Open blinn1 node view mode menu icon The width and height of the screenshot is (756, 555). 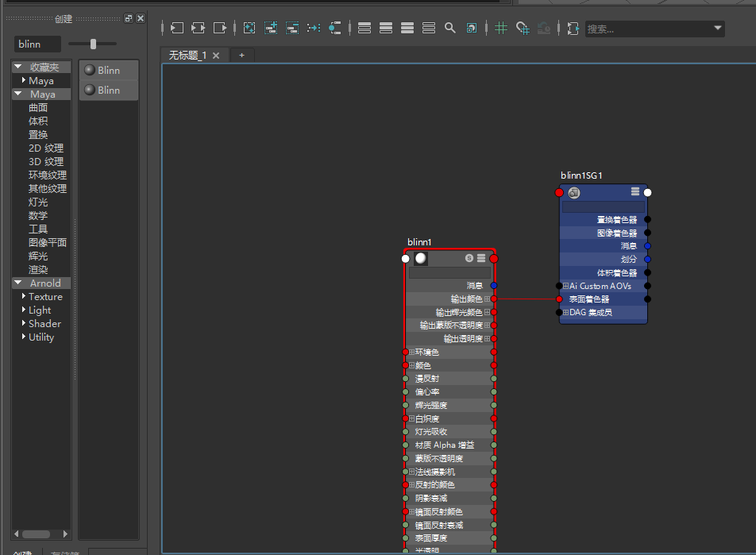pyautogui.click(x=481, y=258)
